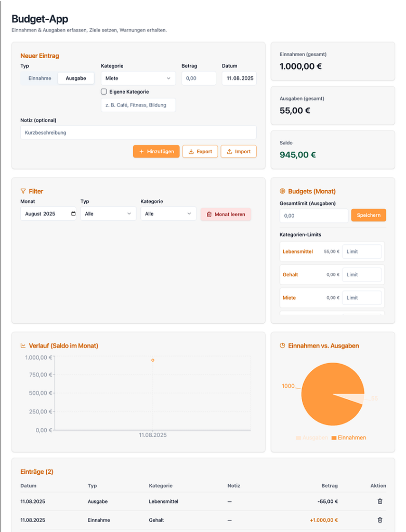
Task: Open the Kategorie filter dropdown
Action: point(168,214)
